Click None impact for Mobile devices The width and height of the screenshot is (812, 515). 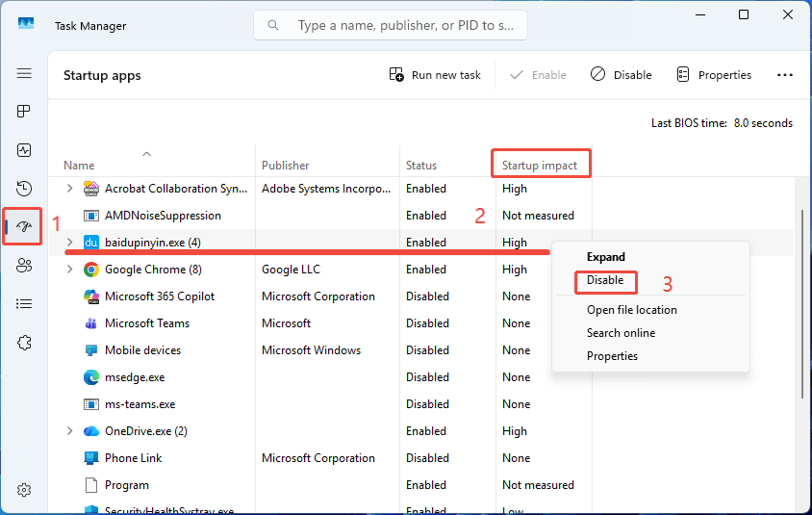516,350
